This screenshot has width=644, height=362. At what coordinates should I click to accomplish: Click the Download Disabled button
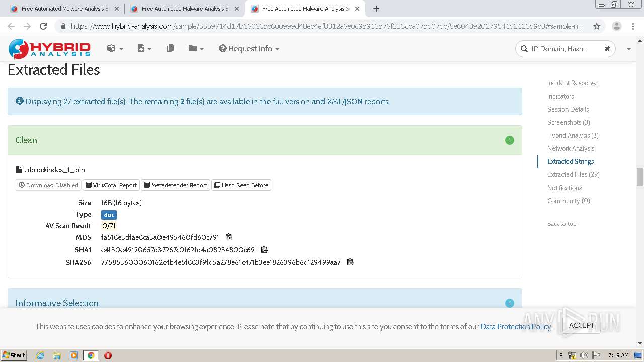tap(48, 185)
